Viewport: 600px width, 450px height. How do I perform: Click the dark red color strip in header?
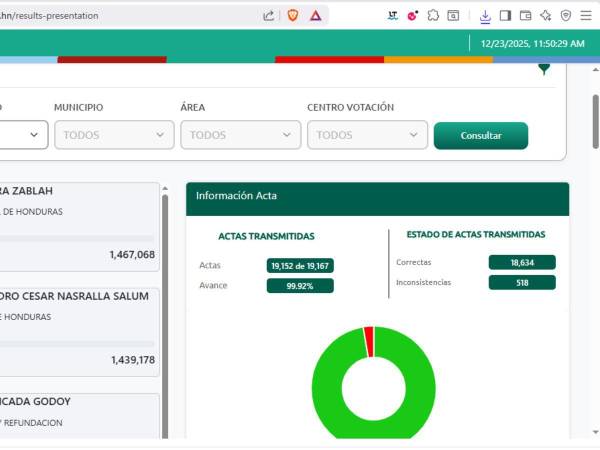pos(112,60)
